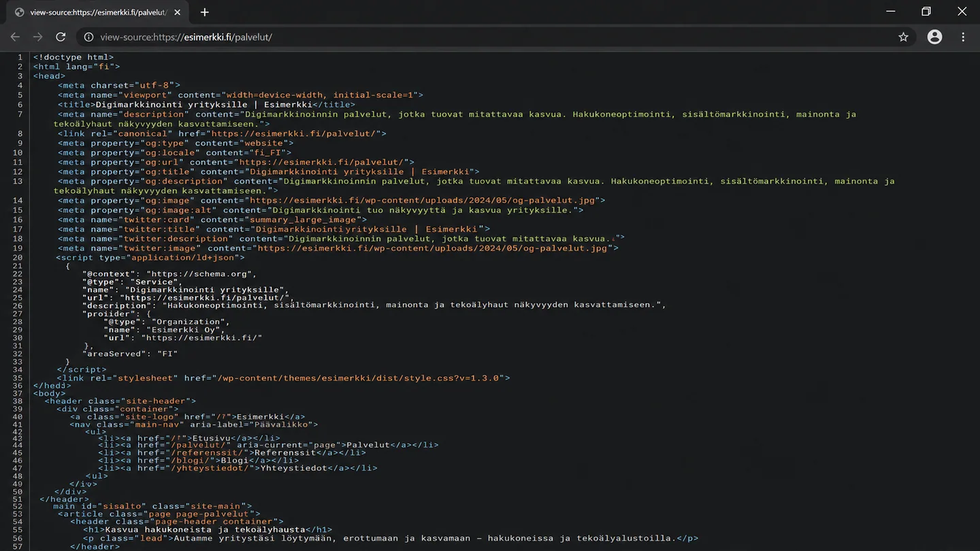Go back with the browser back arrow
The height and width of the screenshot is (551, 980).
[x=15, y=37]
